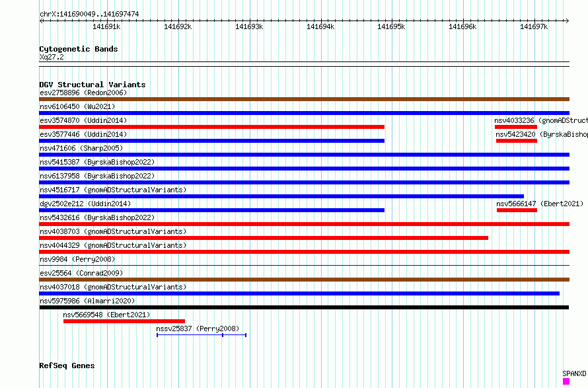The width and height of the screenshot is (588, 388).
Task: Open the SPANXD gene label
Action: point(574,373)
